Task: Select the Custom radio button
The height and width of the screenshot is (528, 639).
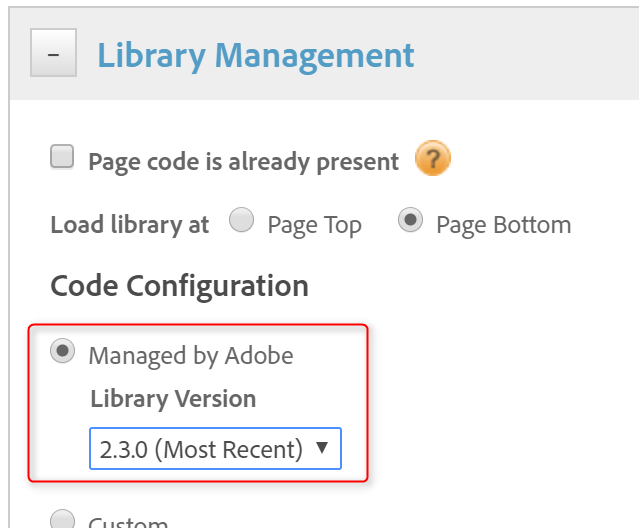Action: click(62, 519)
